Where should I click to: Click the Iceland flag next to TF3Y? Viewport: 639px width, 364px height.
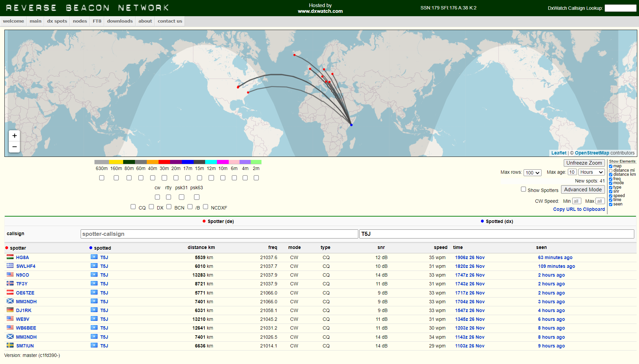[x=10, y=283]
